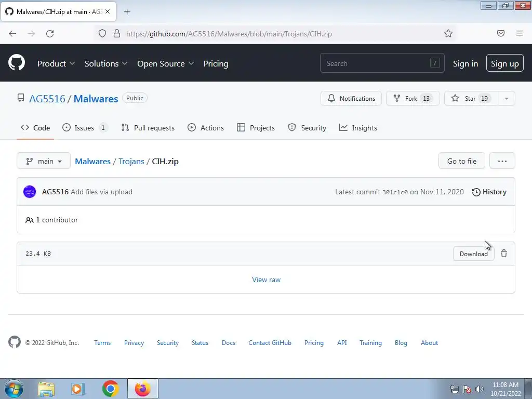Open the main branch dropdown
The height and width of the screenshot is (399, 532).
44,161
